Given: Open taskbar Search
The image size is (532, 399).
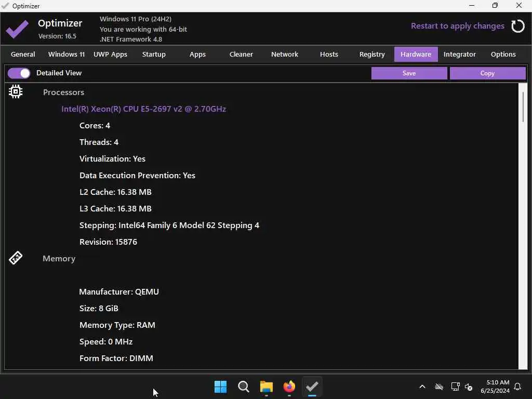Looking at the screenshot, I should tap(244, 387).
